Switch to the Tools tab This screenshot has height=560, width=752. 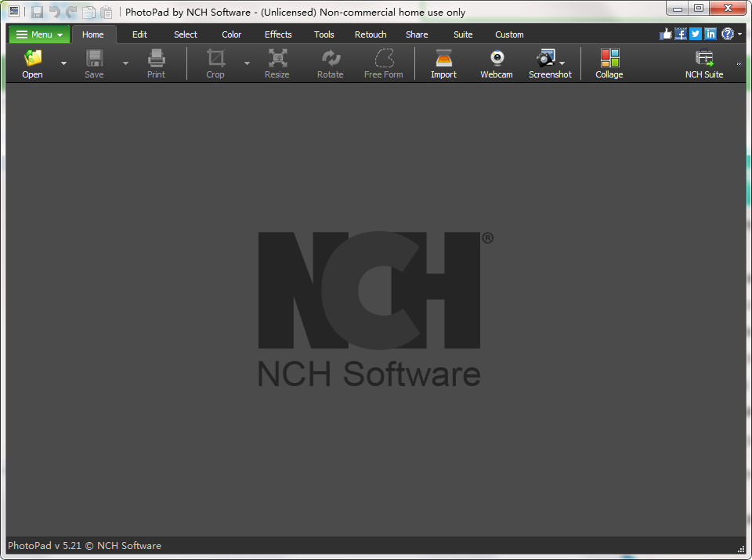[324, 34]
